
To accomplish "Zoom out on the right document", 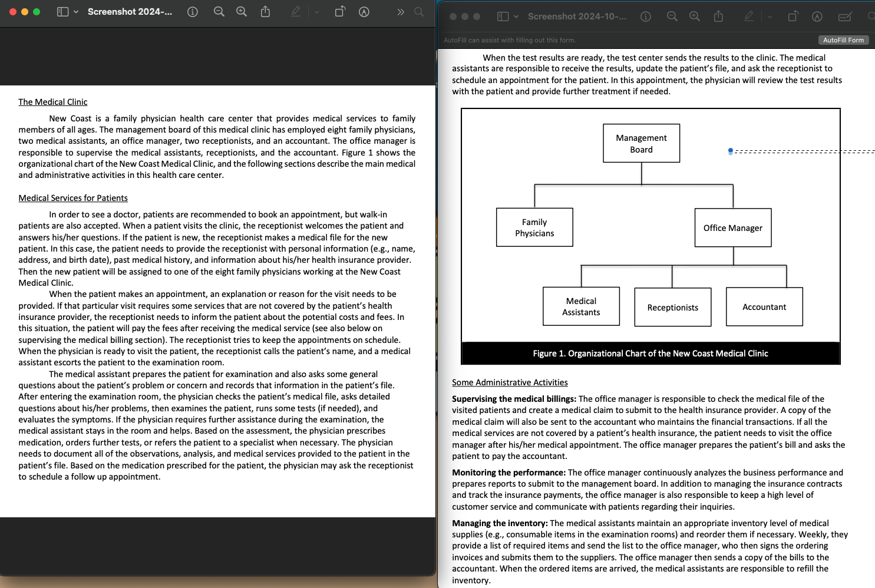I will 672,16.
